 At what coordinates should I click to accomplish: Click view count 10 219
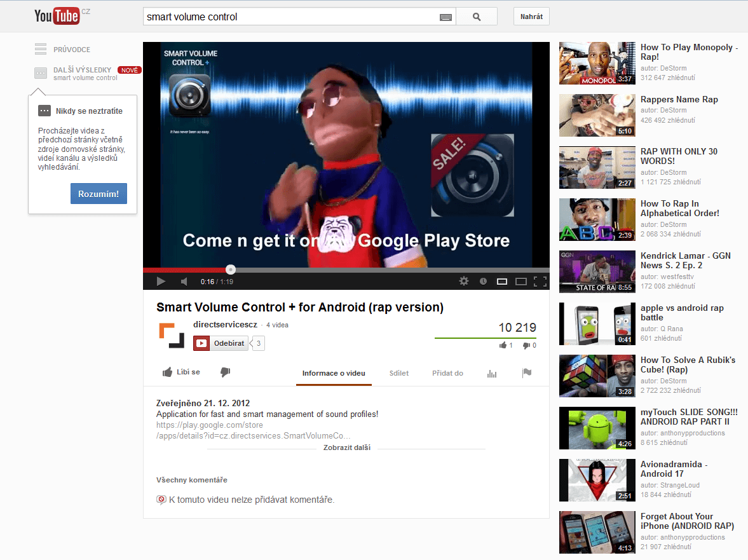[x=517, y=328]
